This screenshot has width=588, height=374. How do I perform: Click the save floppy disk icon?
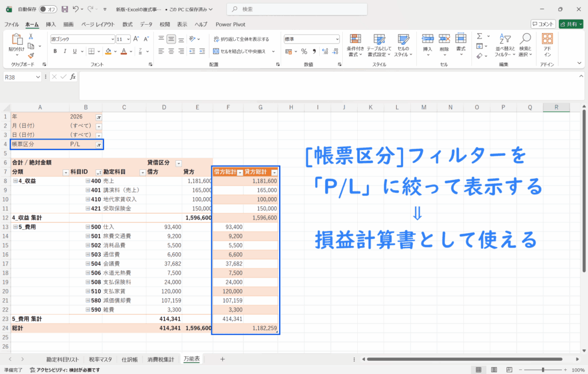(64, 9)
